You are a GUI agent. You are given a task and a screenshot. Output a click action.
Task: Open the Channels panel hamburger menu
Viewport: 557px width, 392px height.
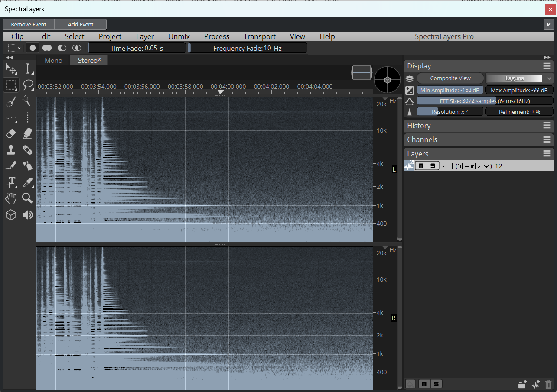tap(547, 139)
